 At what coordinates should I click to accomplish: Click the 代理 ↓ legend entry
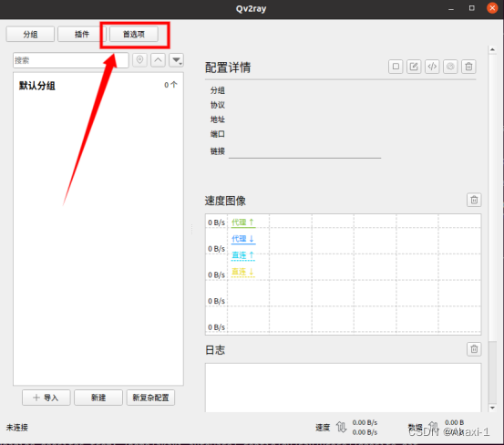click(243, 239)
